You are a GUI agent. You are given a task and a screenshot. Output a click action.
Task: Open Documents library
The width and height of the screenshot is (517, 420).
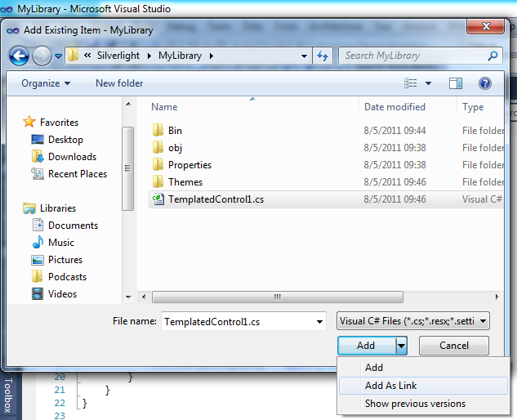coord(73,226)
